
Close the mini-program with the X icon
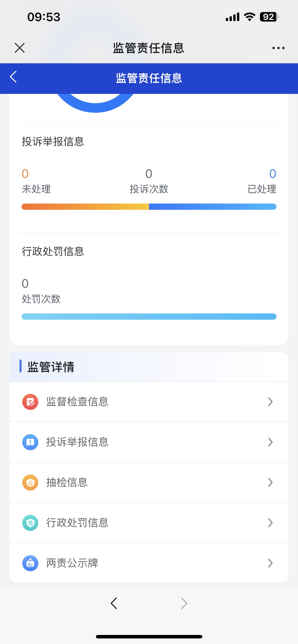pos(19,48)
